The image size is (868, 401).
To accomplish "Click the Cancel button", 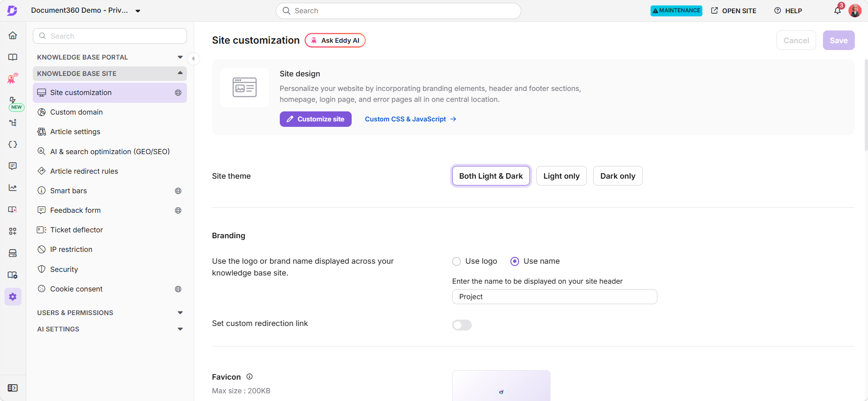I will [x=796, y=40].
